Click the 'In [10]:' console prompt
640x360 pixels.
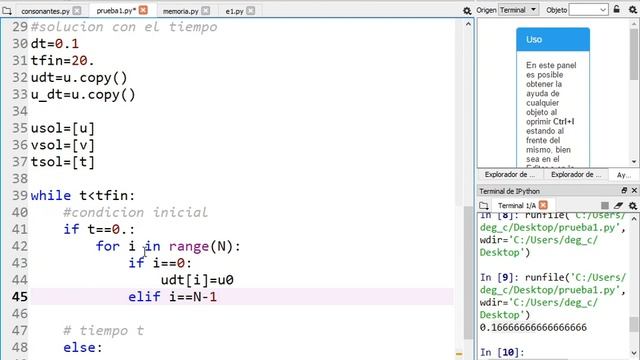502,352
